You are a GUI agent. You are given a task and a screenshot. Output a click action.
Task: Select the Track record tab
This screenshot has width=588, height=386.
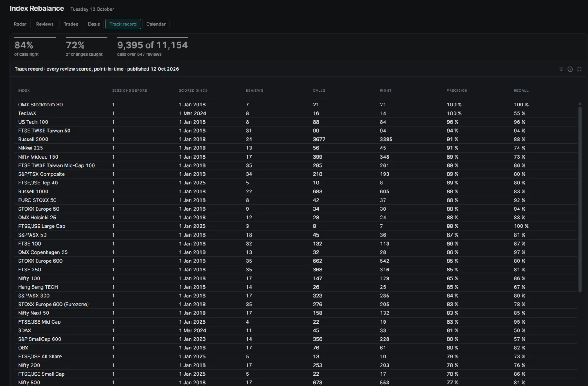[123, 24]
